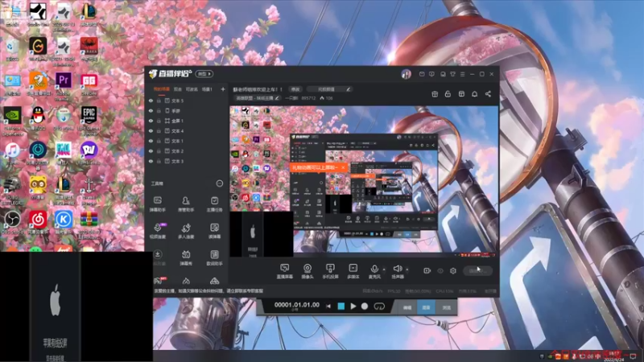Open the mode pill beside the app logo
This screenshot has width=644, height=362.
pos(204,74)
